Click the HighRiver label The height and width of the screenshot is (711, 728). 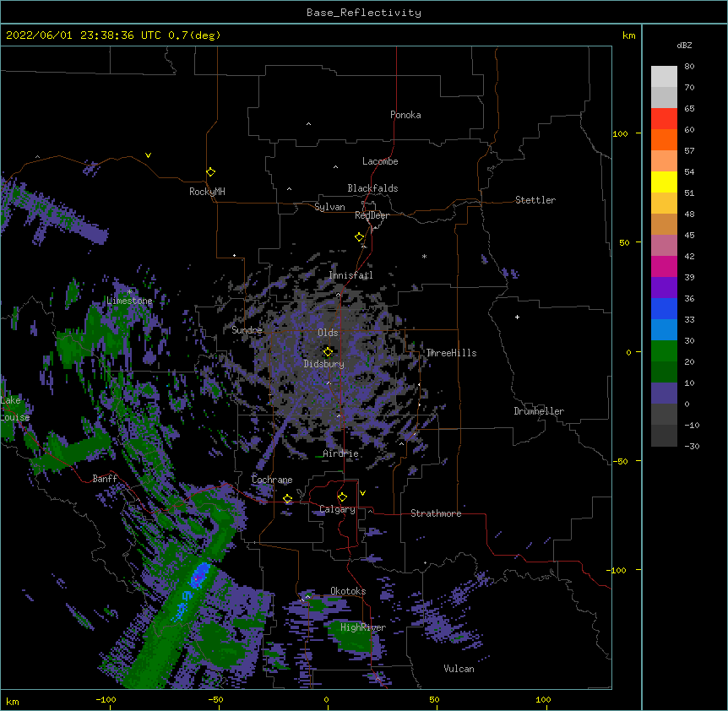pos(362,627)
